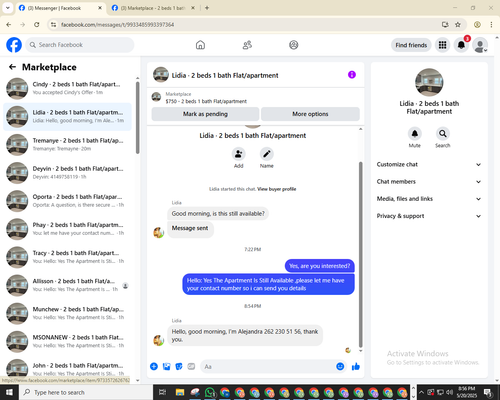Open the purple conversation info icon
Screen dimensions: 500x400
(352, 75)
